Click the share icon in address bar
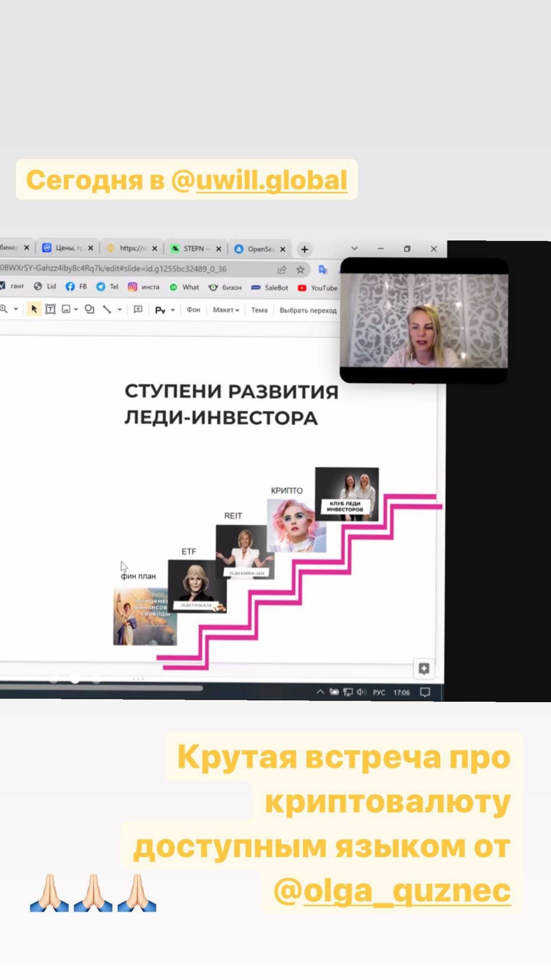Screen dimensions: 551x980 [282, 270]
